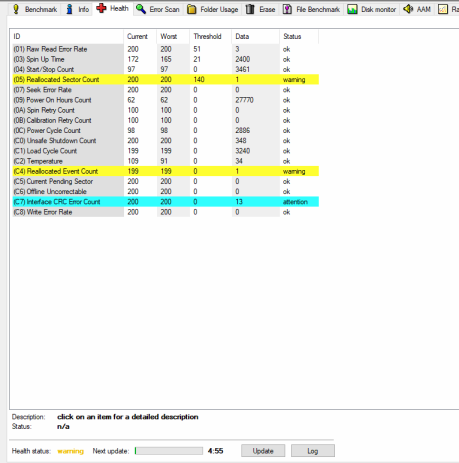This screenshot has width=459, height=463.
Task: Click the File Benchmark document icon
Action: coord(287,9)
